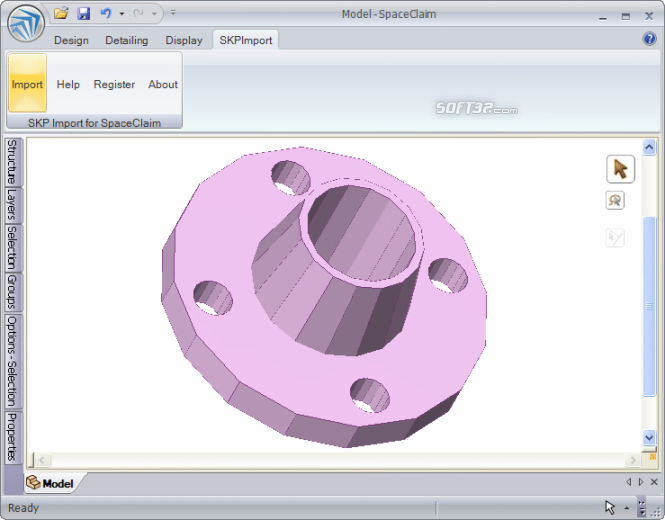Open the Groups side panel
Screen dimensions: 665x520
click(x=13, y=292)
